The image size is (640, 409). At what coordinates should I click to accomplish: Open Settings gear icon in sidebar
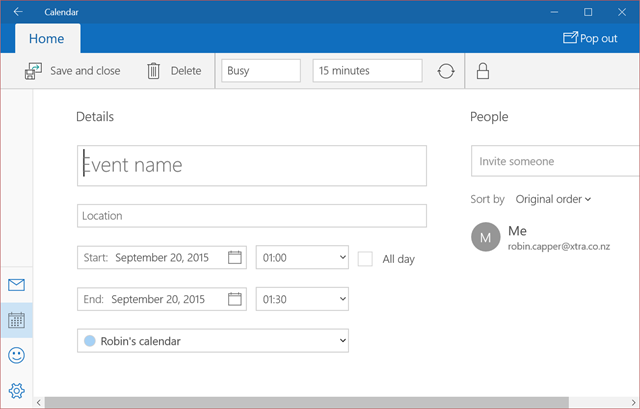click(x=16, y=390)
